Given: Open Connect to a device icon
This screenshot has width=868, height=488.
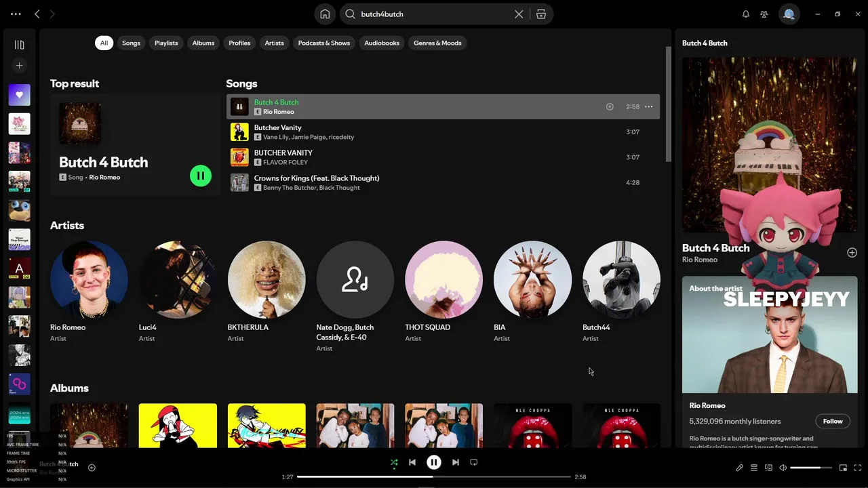Looking at the screenshot, I should (x=768, y=468).
